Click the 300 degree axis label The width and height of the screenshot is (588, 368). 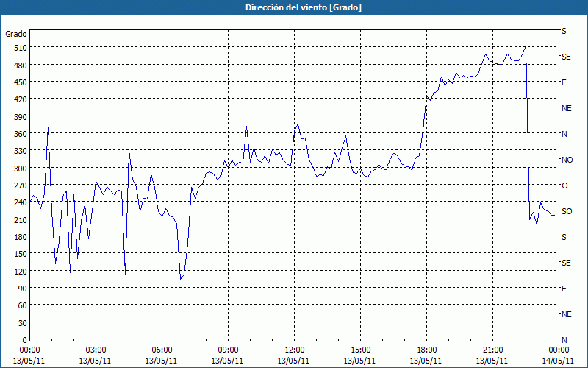[21, 169]
